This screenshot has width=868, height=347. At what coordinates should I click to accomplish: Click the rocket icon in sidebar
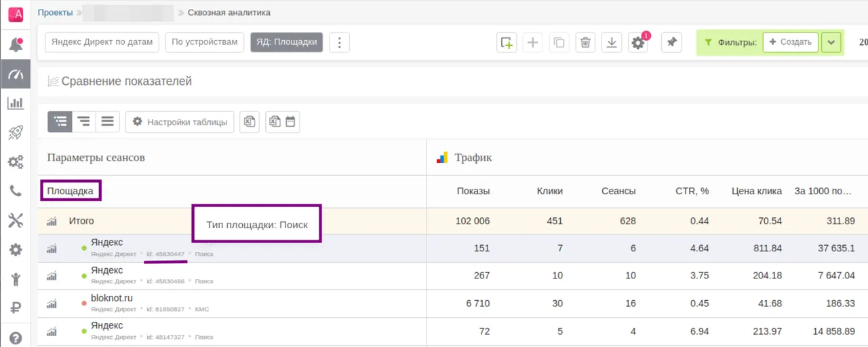16,132
